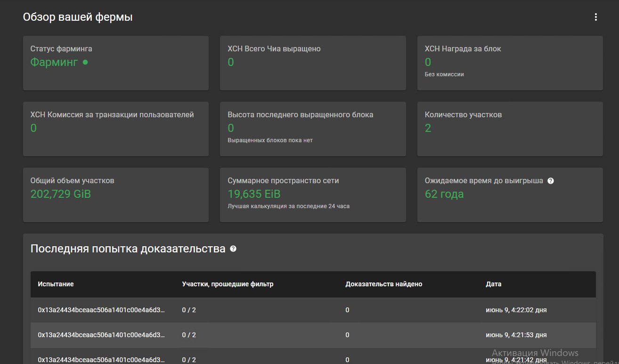Click the date cell 'июнь 9, 4:21:53 дня'

(516, 335)
